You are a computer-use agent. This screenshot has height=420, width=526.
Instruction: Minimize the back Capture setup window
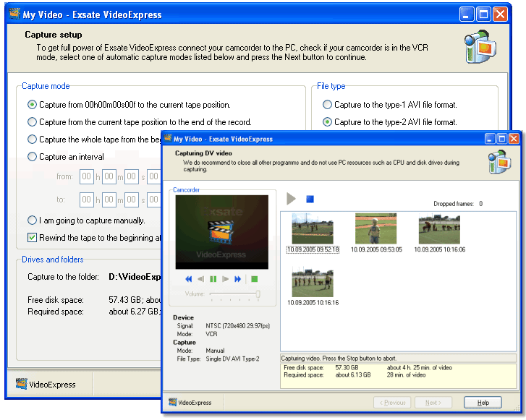466,14
